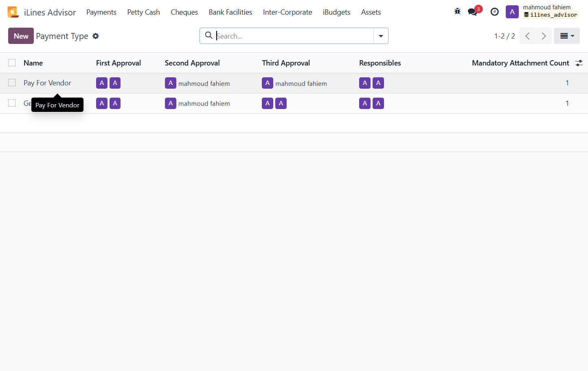Click second avatar in Pay For Vendor Responsibles
The image size is (588, 371).
tap(378, 83)
